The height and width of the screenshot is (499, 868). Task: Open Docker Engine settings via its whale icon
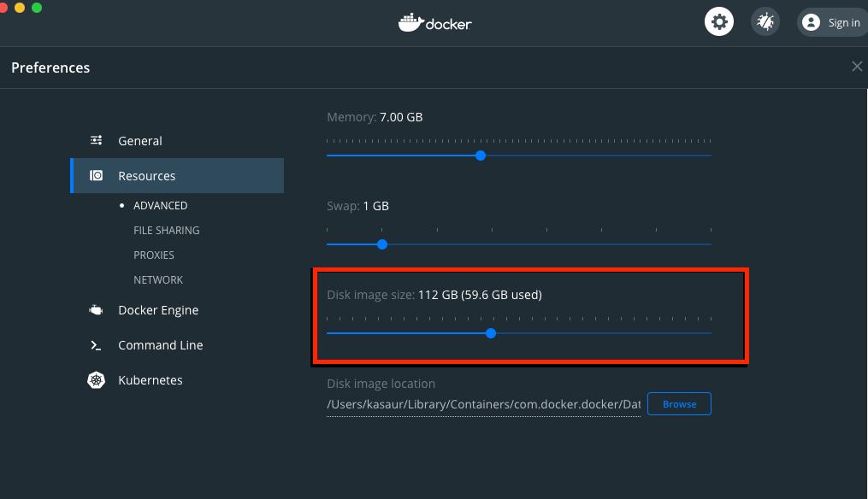coord(96,309)
